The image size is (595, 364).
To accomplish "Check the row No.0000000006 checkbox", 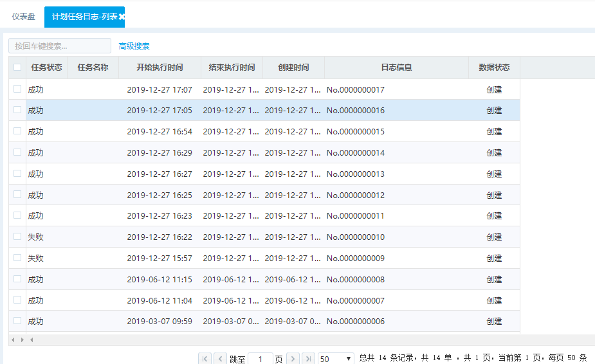I will click(x=17, y=321).
